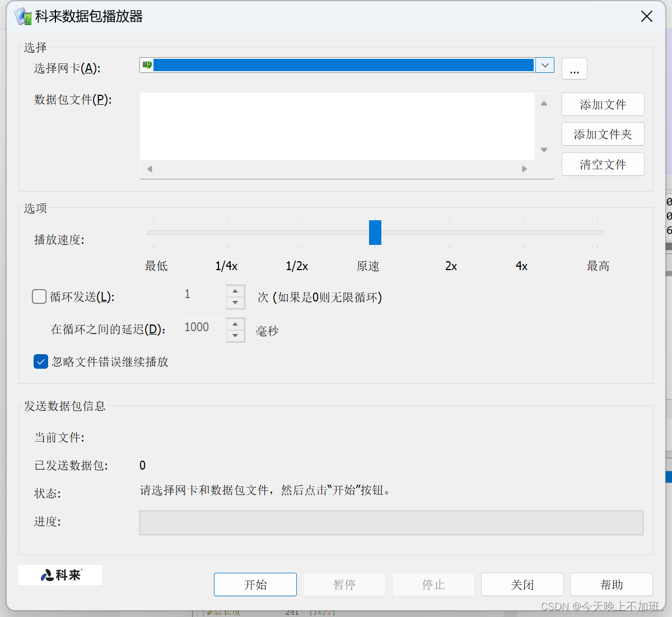Decrease loop delay with down spinner
Image resolution: width=672 pixels, height=617 pixels.
pos(235,336)
